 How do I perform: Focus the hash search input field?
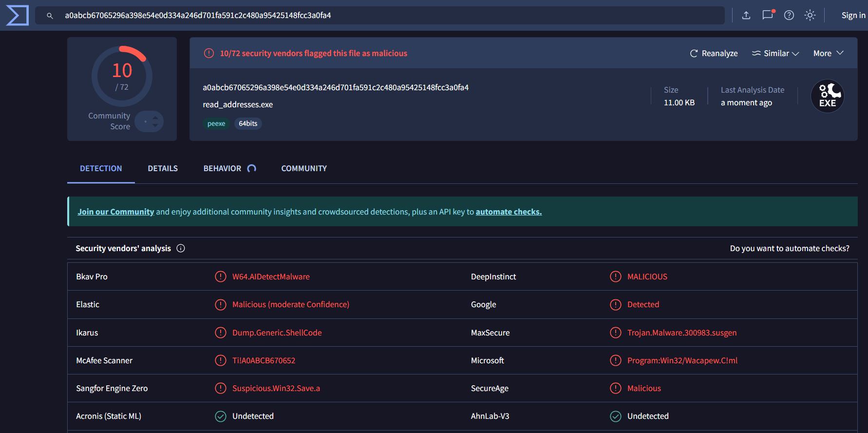pos(380,15)
